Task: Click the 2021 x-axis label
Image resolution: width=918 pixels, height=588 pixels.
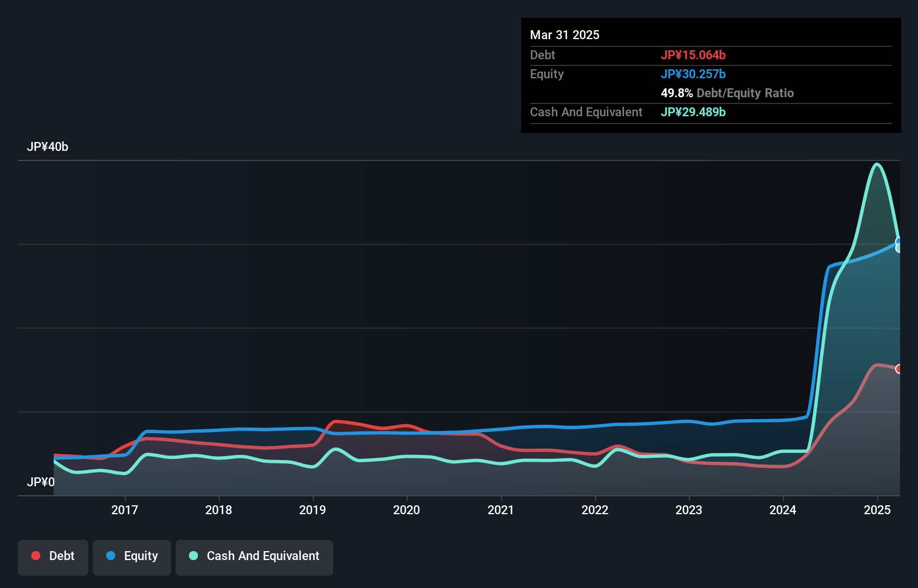Action: pyautogui.click(x=501, y=510)
